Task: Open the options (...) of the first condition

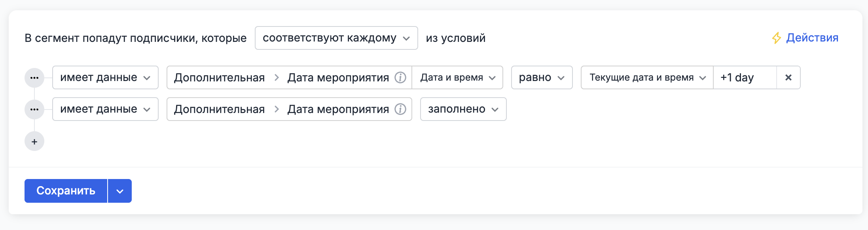Action: point(34,77)
